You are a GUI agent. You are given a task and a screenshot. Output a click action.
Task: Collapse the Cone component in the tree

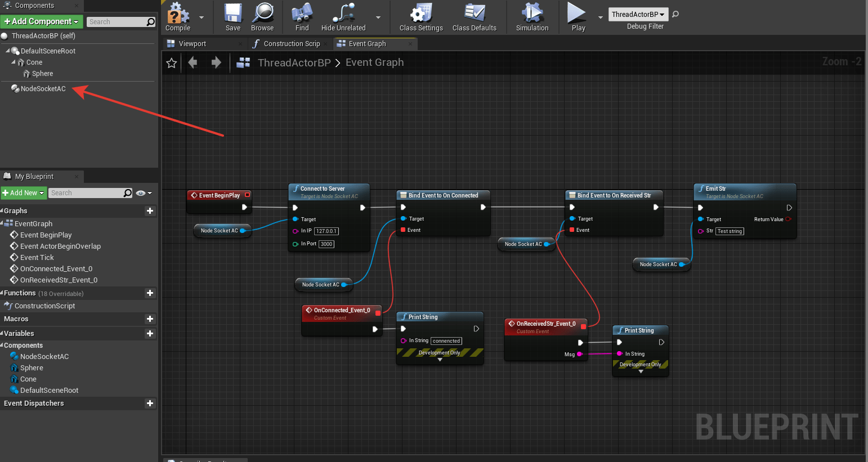coord(14,62)
